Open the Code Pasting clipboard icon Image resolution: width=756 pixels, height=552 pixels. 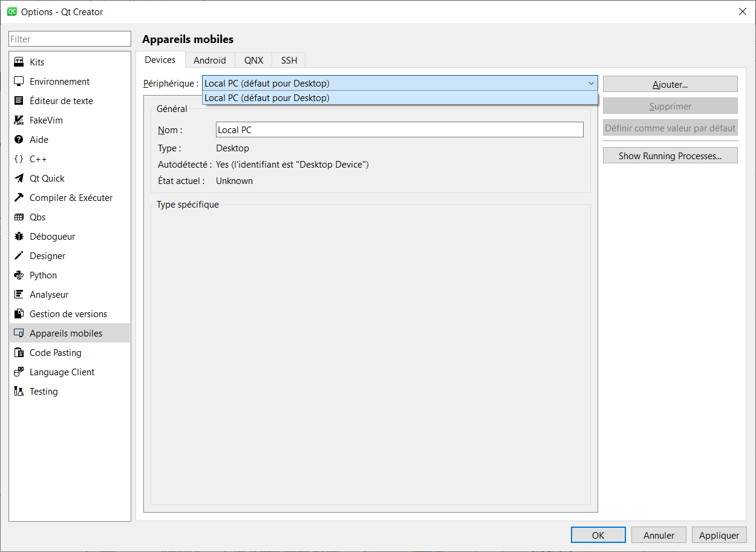tap(19, 353)
